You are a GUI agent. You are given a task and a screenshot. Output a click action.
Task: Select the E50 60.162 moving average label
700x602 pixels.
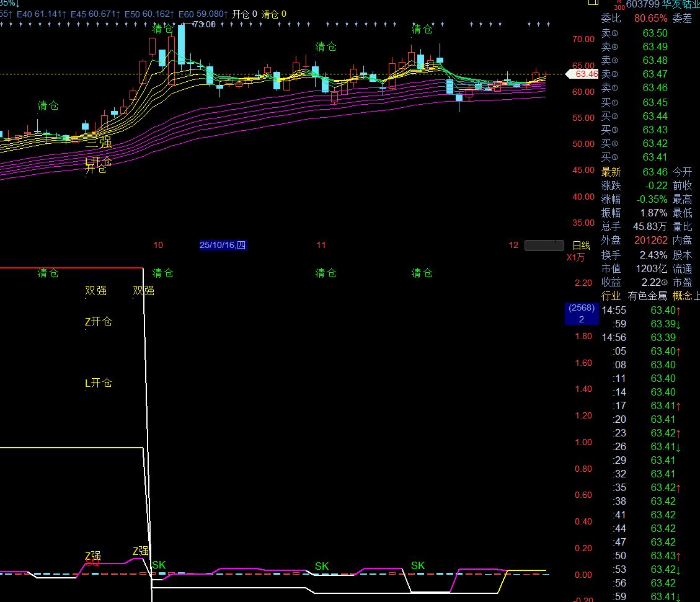point(149,14)
